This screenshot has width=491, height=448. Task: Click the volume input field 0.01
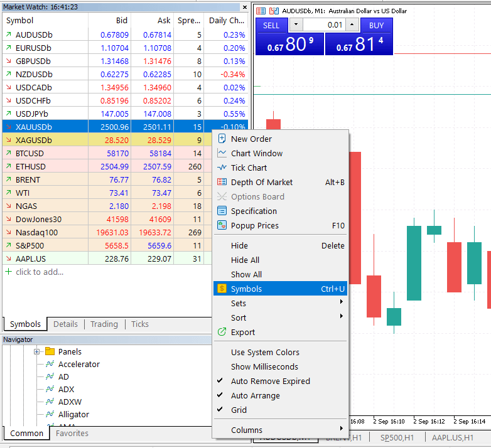[x=324, y=24]
